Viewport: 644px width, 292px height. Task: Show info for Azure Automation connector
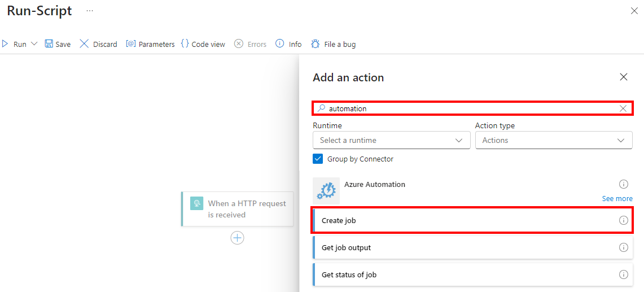(x=624, y=184)
